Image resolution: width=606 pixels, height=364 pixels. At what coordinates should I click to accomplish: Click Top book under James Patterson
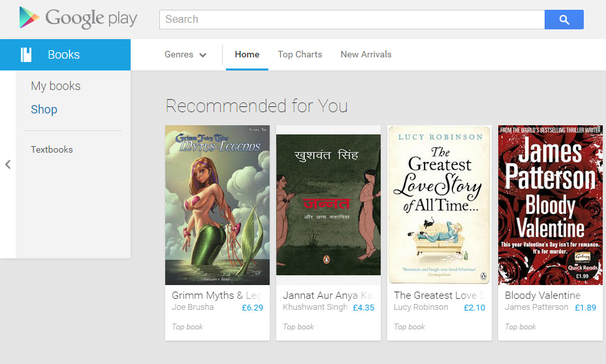point(520,327)
